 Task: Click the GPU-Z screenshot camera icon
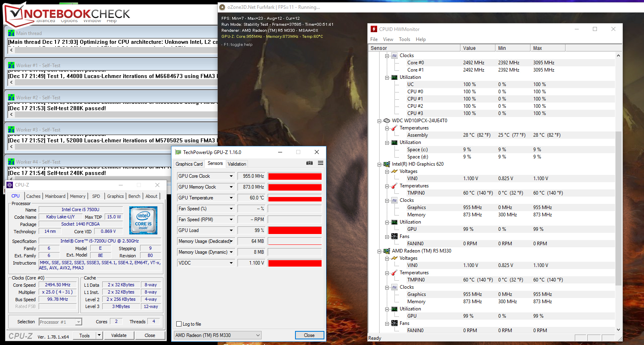tap(309, 163)
